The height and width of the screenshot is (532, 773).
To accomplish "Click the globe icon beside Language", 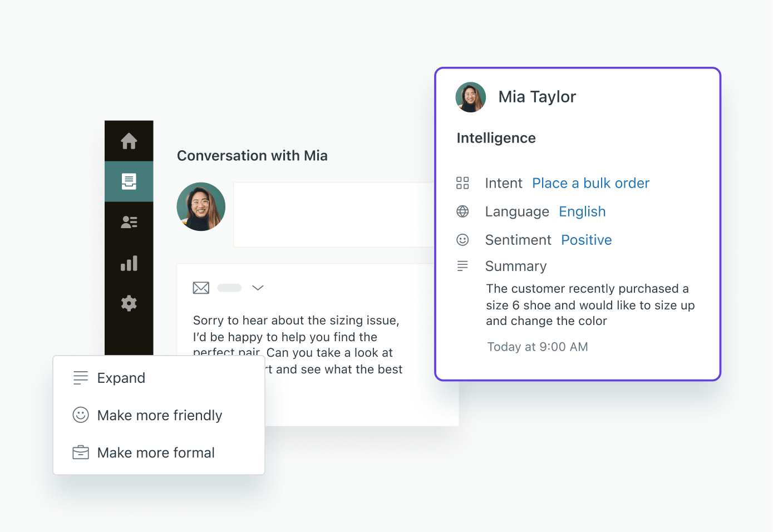I will tap(462, 211).
